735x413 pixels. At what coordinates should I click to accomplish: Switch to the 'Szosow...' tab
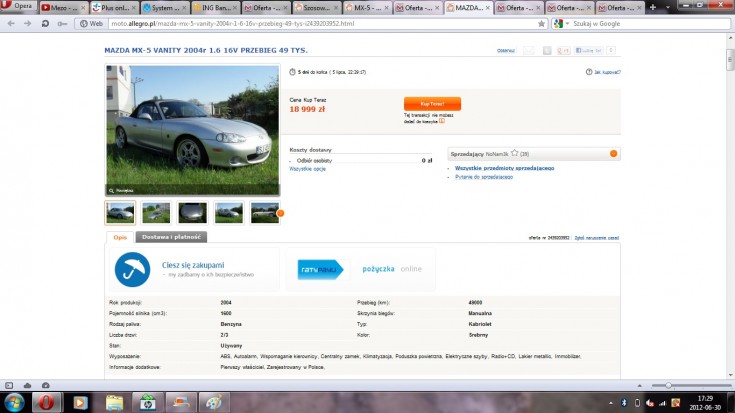click(316, 8)
